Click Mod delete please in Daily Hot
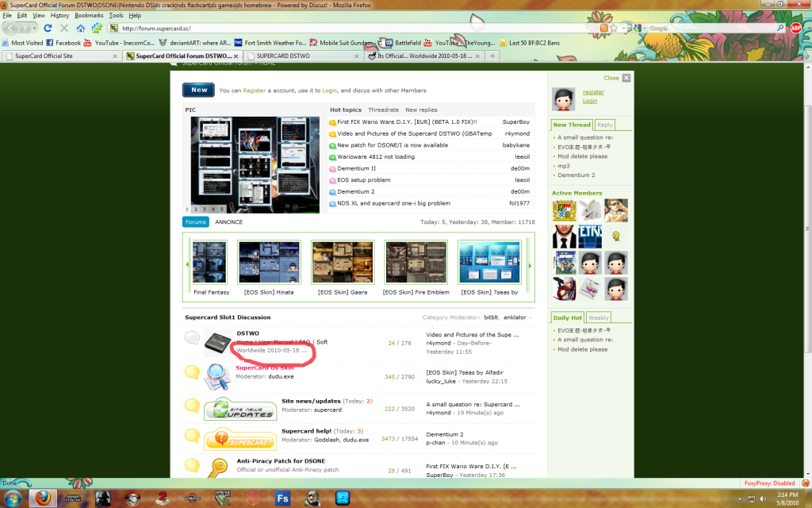The image size is (812, 508). 583,349
